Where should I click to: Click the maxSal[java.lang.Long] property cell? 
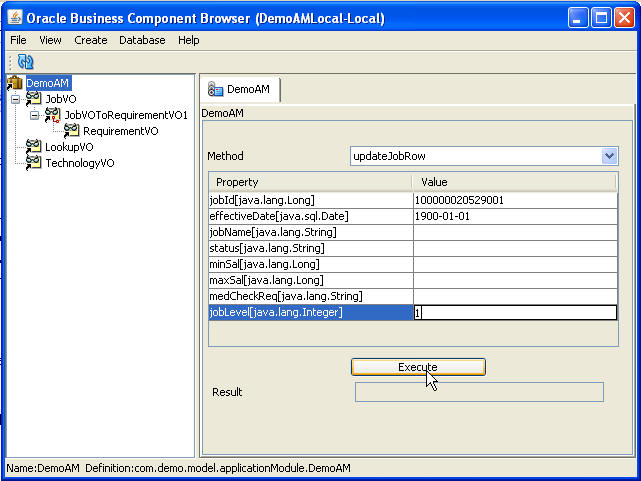(x=311, y=280)
